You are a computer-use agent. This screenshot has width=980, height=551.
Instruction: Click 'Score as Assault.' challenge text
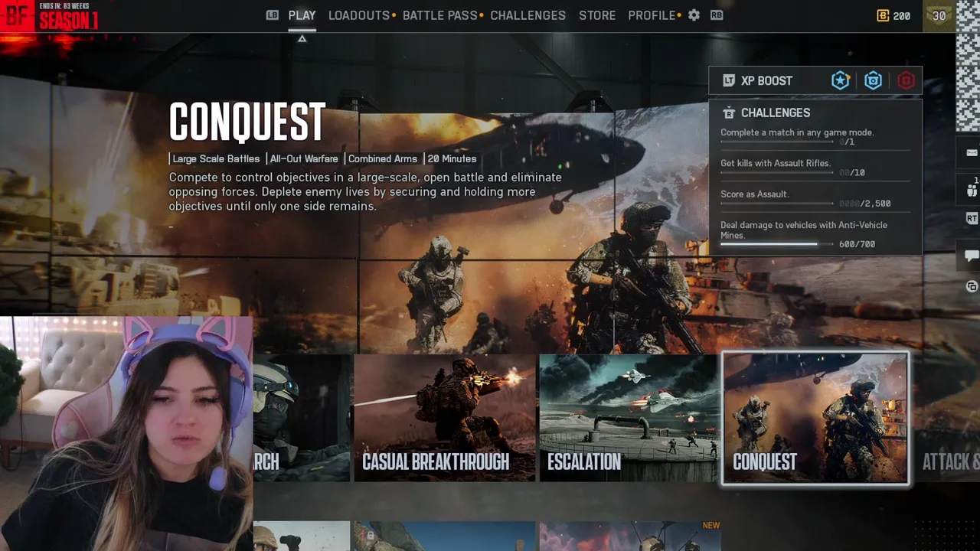coord(754,194)
